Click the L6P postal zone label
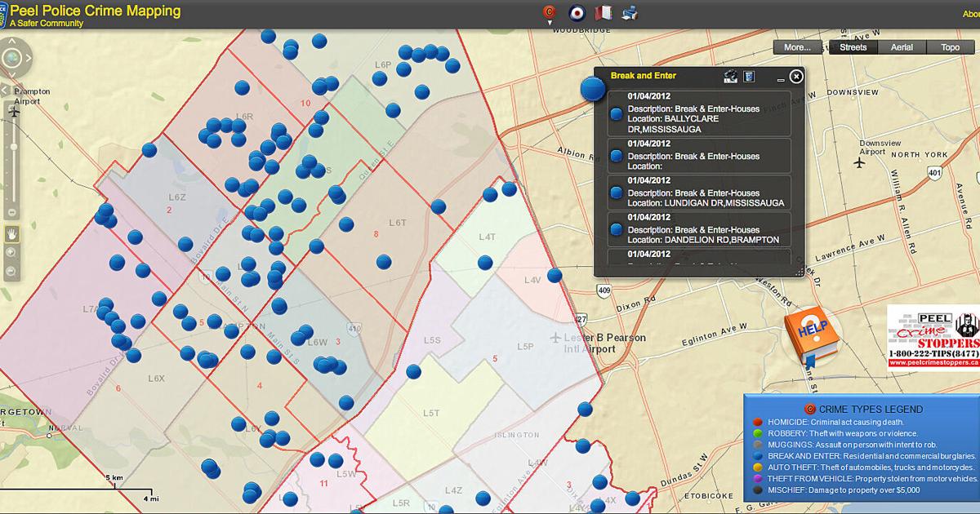The height and width of the screenshot is (514, 980). coord(384,64)
